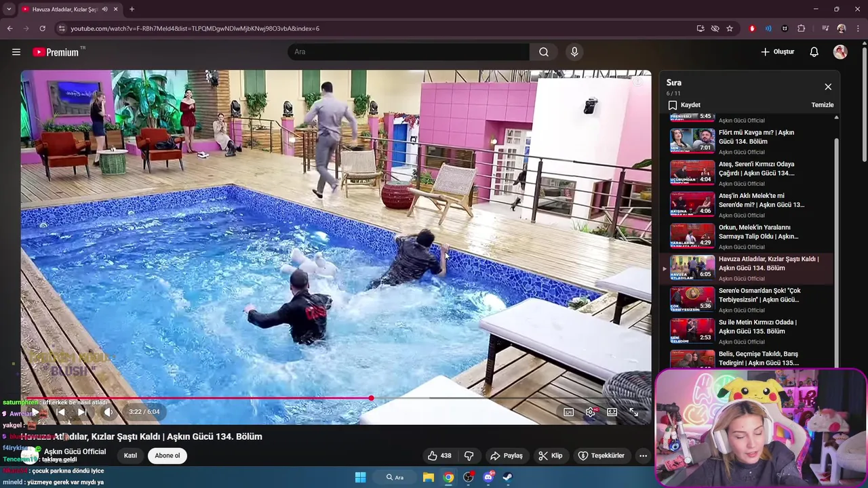
Task: Clear the queue with Temizle
Action: tap(823, 105)
